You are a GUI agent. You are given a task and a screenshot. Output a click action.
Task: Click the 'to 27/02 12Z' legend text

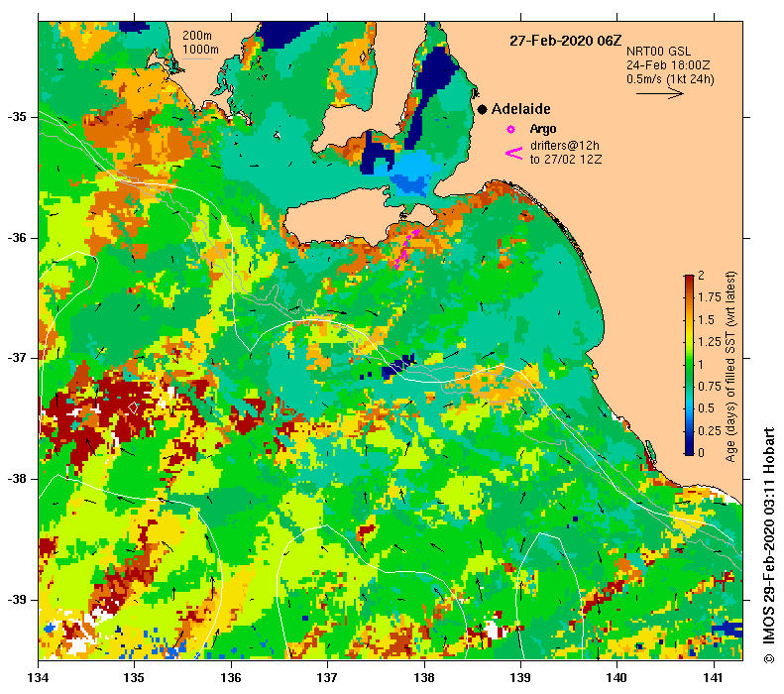click(566, 160)
